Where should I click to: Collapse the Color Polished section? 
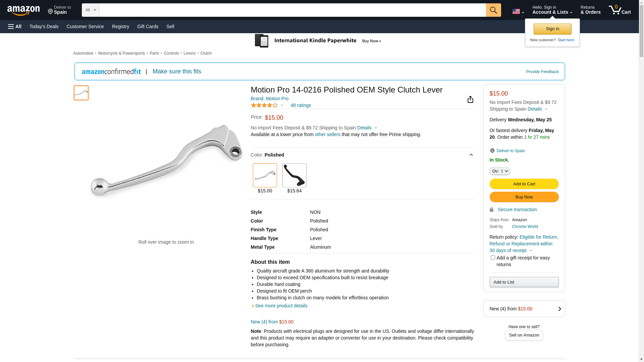tap(471, 155)
